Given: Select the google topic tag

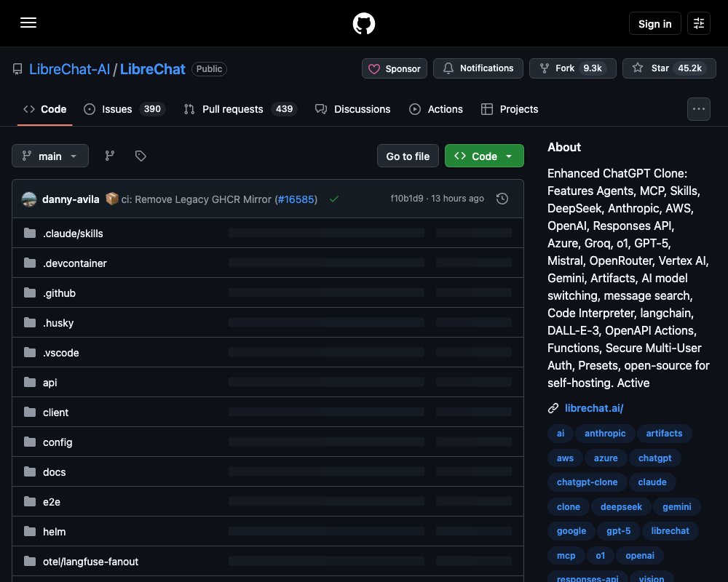Looking at the screenshot, I should coord(571,531).
